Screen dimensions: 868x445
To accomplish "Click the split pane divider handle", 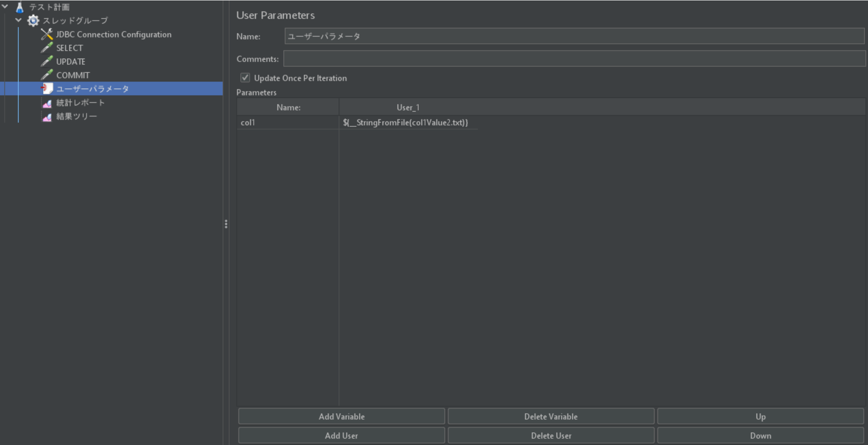I will coord(226,224).
